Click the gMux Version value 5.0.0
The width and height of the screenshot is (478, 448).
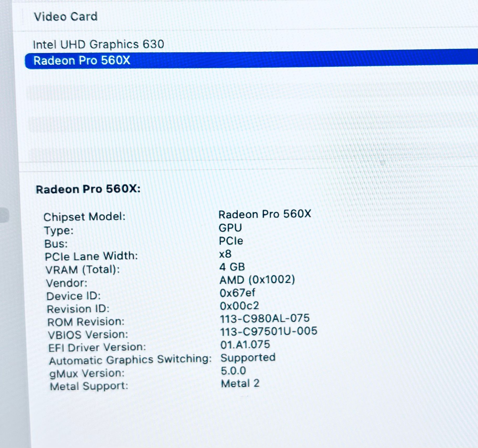[x=233, y=371]
